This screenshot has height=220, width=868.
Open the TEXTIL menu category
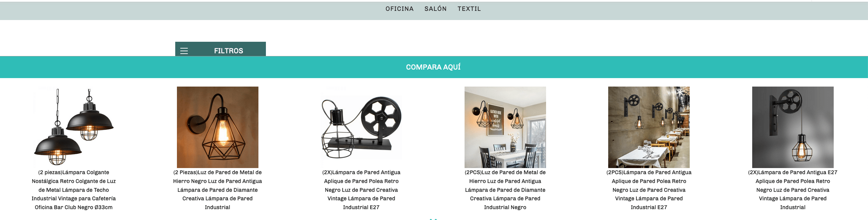(x=469, y=9)
